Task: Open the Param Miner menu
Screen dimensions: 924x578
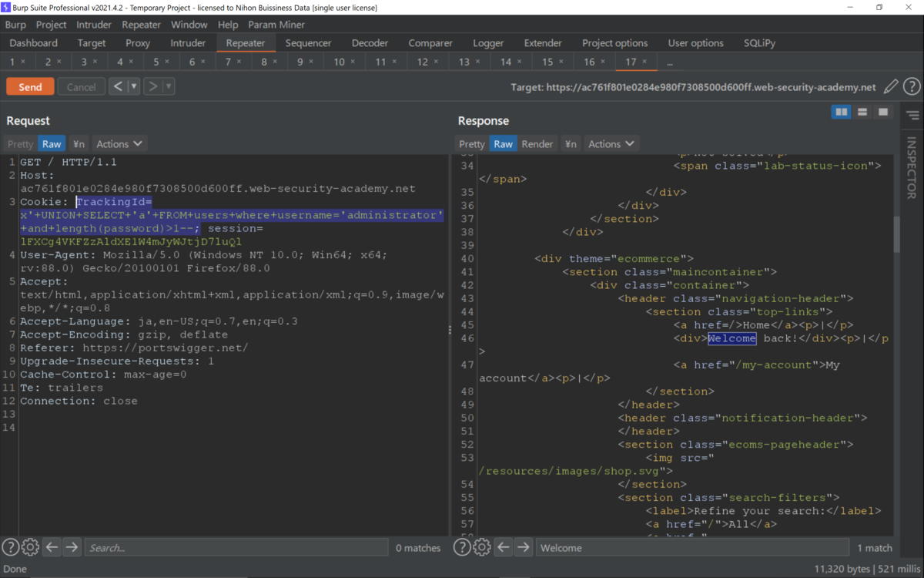Action: click(x=276, y=25)
